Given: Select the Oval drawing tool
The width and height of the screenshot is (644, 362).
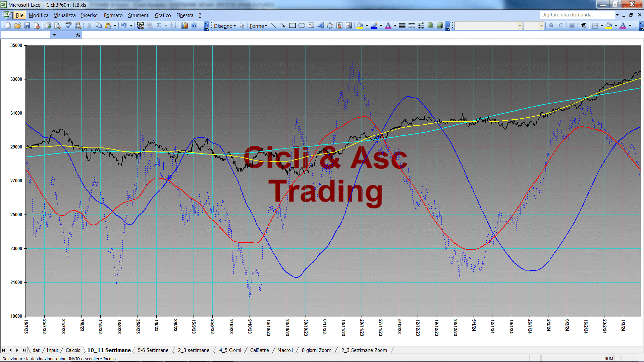Looking at the screenshot, I should [x=302, y=25].
